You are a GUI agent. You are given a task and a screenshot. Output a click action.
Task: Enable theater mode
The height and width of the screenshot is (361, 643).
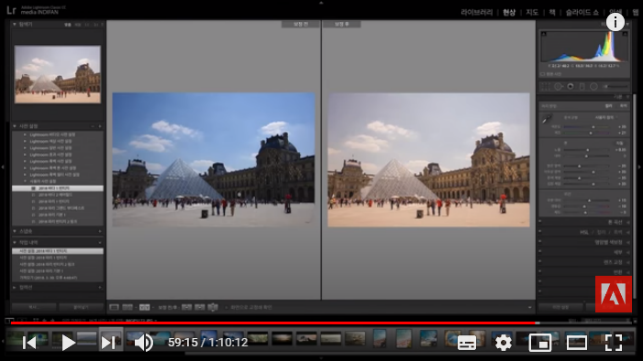577,342
